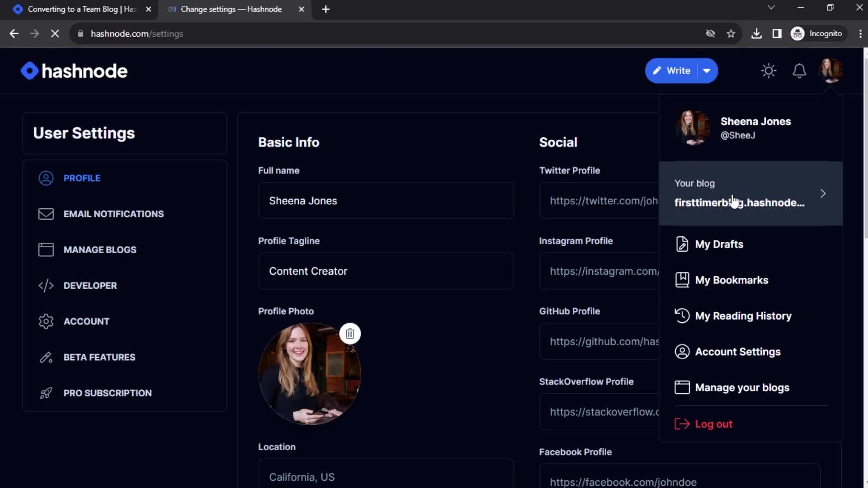
Task: Select the Converting to Team Blog tab
Action: pos(82,9)
